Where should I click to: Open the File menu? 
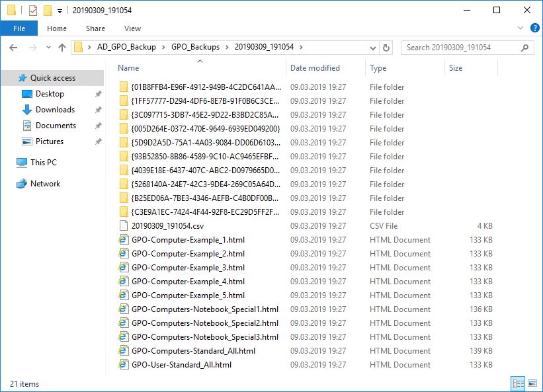point(19,28)
